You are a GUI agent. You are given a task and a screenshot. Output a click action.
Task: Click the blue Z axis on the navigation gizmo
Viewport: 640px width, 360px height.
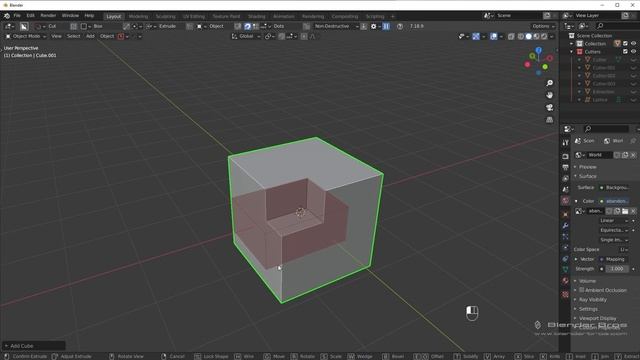click(539, 50)
